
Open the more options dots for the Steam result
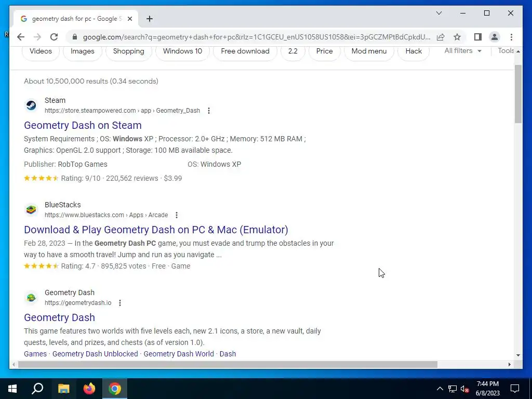(x=209, y=111)
